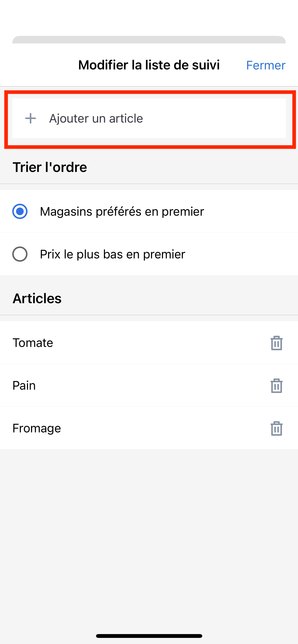Viewport: 298px width, 644px height.
Task: Close the dialog with Fermer
Action: pos(266,65)
